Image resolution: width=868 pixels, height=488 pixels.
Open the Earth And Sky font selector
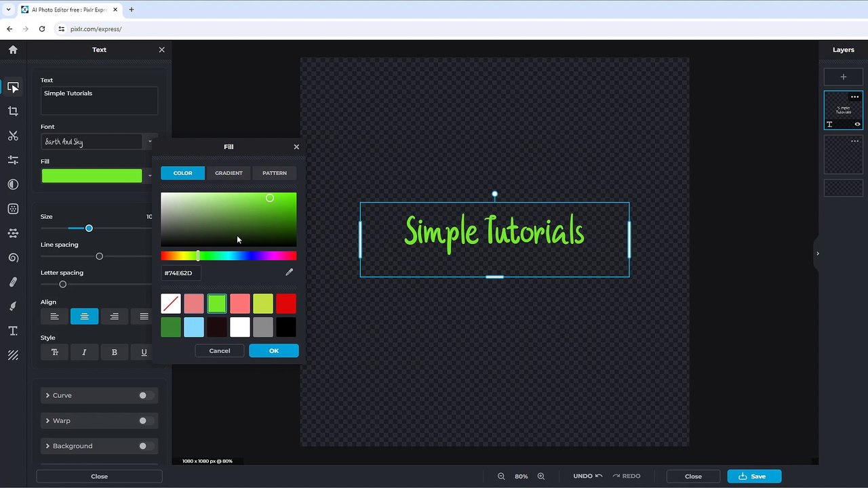tap(92, 142)
